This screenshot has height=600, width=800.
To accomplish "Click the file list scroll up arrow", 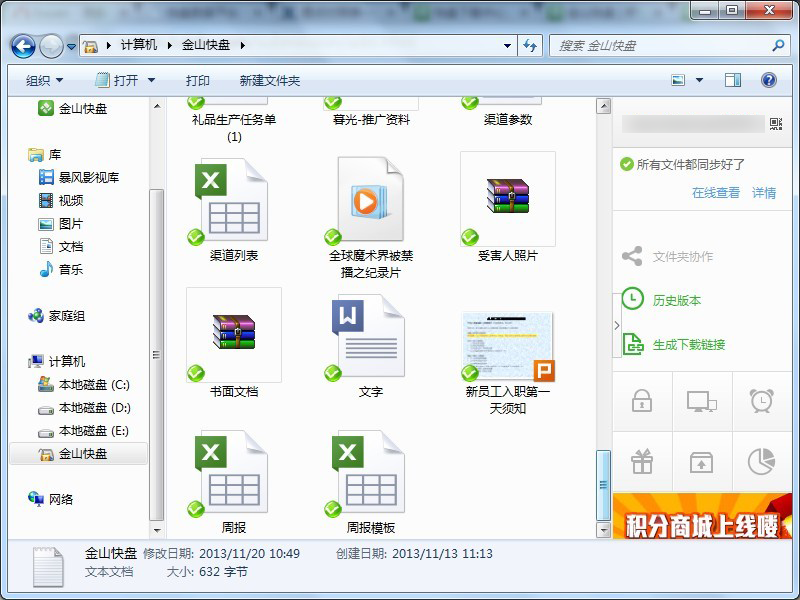I will (x=603, y=106).
